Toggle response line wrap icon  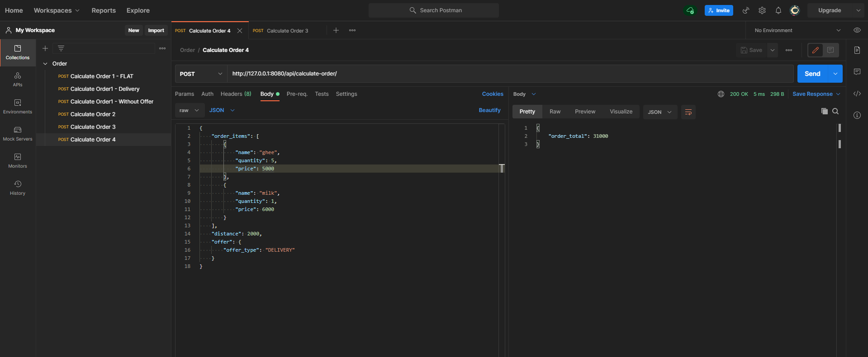(x=688, y=112)
